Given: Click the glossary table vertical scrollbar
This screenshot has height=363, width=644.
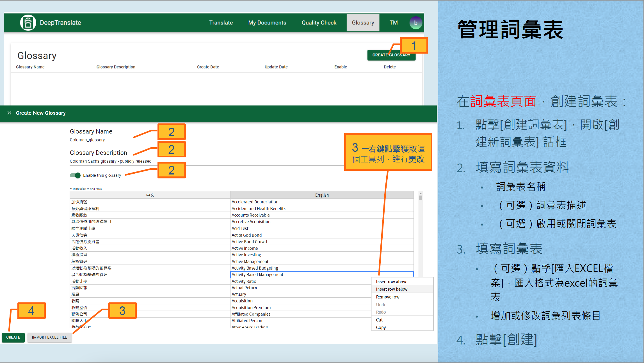Looking at the screenshot, I should click(x=420, y=198).
